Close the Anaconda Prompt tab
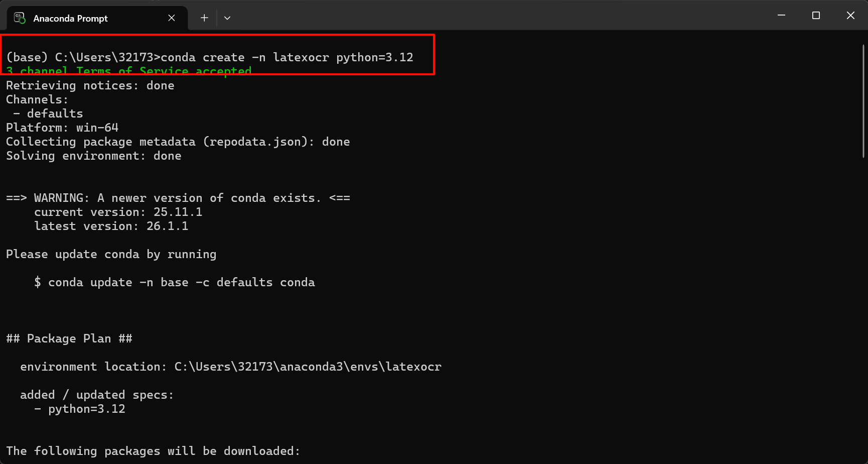This screenshot has height=464, width=868. pos(172,18)
